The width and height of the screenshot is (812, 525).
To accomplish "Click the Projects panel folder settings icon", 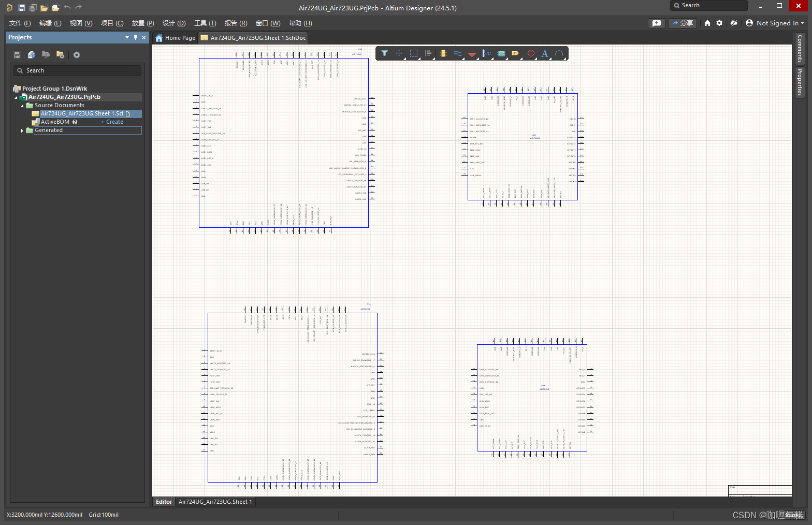I will pyautogui.click(x=60, y=55).
